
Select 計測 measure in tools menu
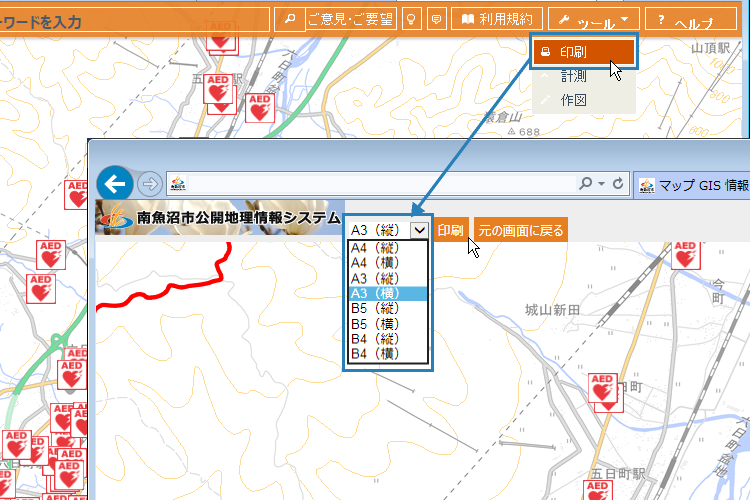click(x=584, y=76)
